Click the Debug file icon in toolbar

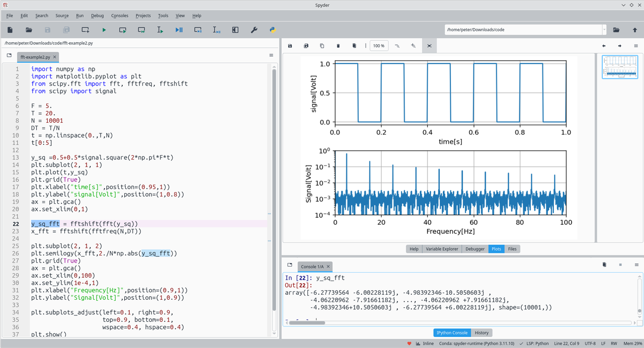coord(179,30)
